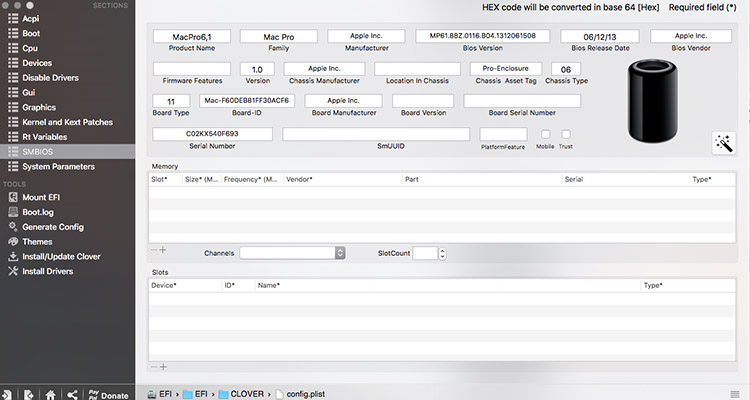Click the System Parameters list icon

tap(13, 167)
